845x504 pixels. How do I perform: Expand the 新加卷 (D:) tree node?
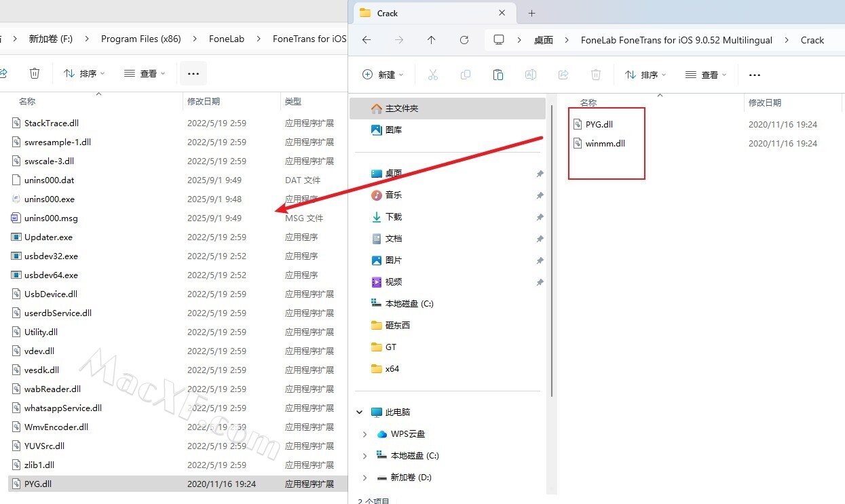coord(365,477)
